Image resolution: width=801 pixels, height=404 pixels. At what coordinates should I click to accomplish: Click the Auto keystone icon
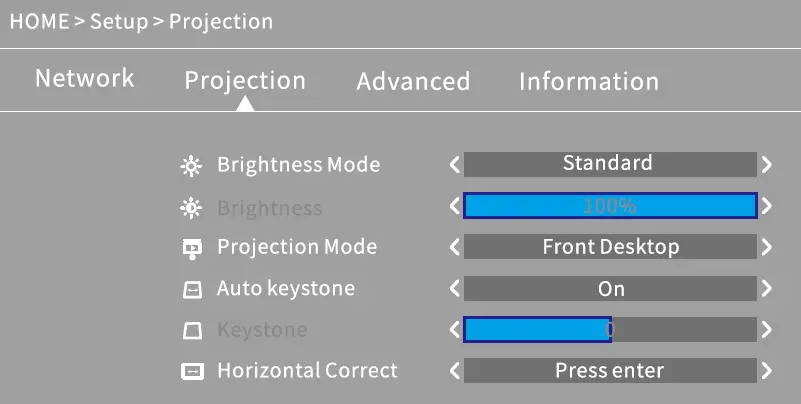tap(191, 290)
